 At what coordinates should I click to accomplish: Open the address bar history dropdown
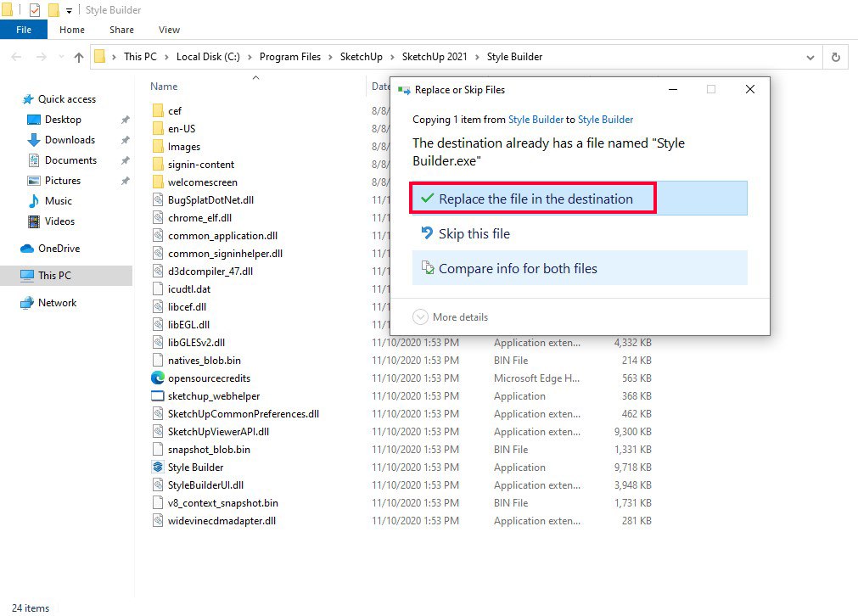click(810, 57)
